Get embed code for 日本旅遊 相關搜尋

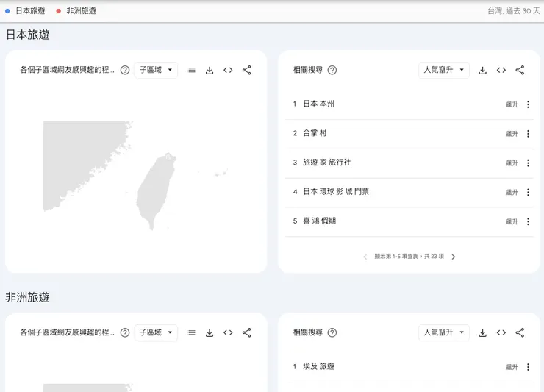pos(501,70)
